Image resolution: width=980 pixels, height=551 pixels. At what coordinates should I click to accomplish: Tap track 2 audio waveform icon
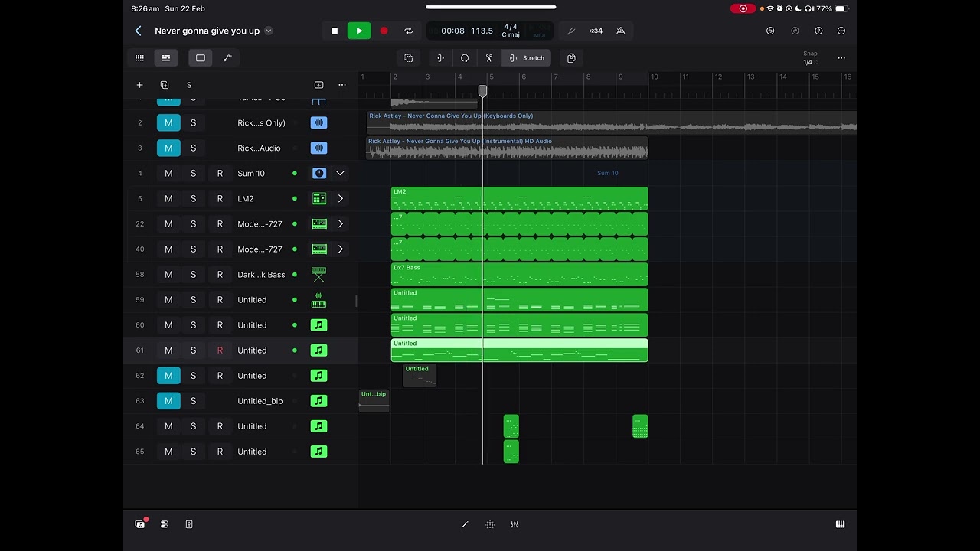coord(319,122)
